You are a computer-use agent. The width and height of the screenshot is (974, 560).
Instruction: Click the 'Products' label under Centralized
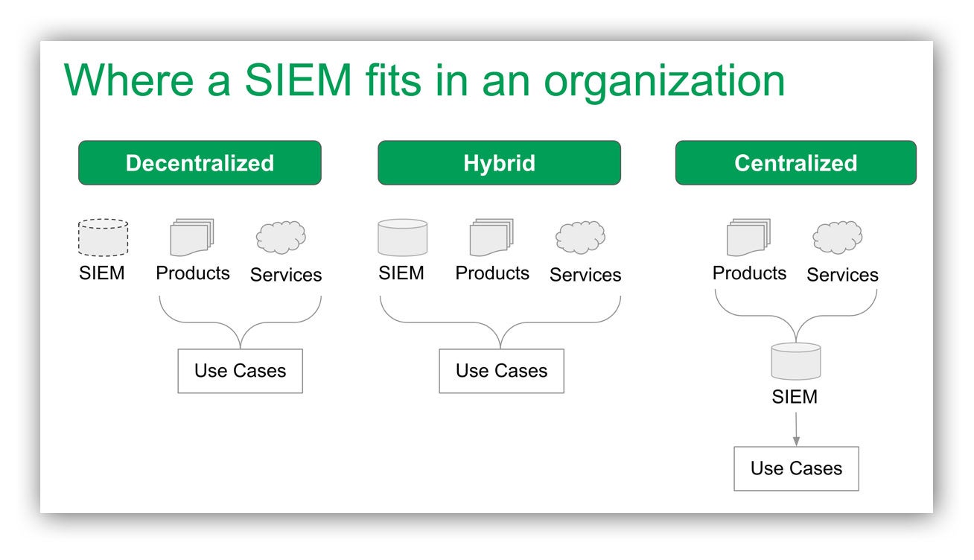coord(750,273)
